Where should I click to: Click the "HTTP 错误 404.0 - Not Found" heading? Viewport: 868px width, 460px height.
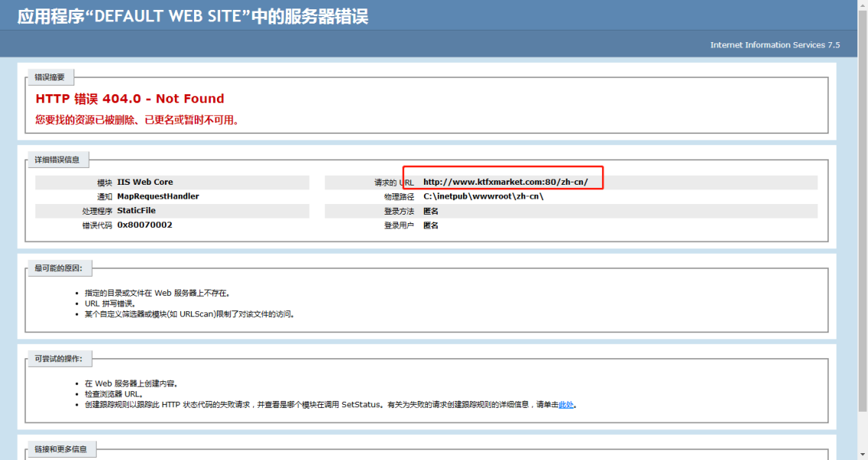[x=130, y=99]
